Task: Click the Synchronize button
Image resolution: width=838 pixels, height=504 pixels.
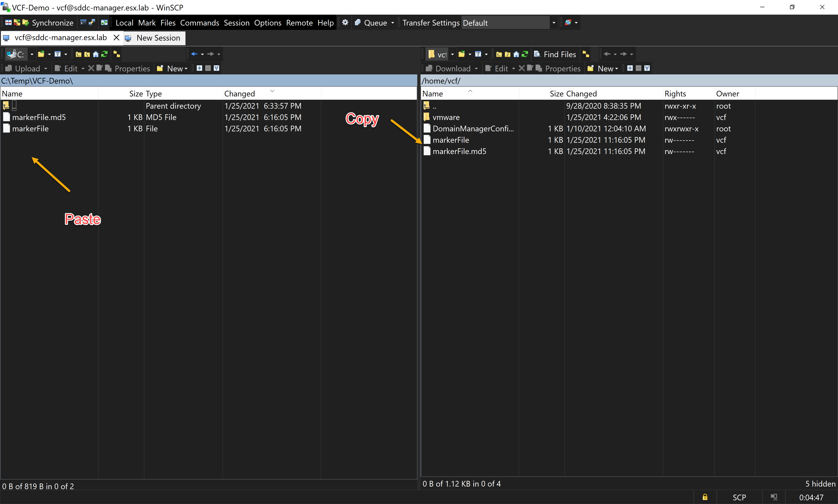Action: pyautogui.click(x=48, y=23)
